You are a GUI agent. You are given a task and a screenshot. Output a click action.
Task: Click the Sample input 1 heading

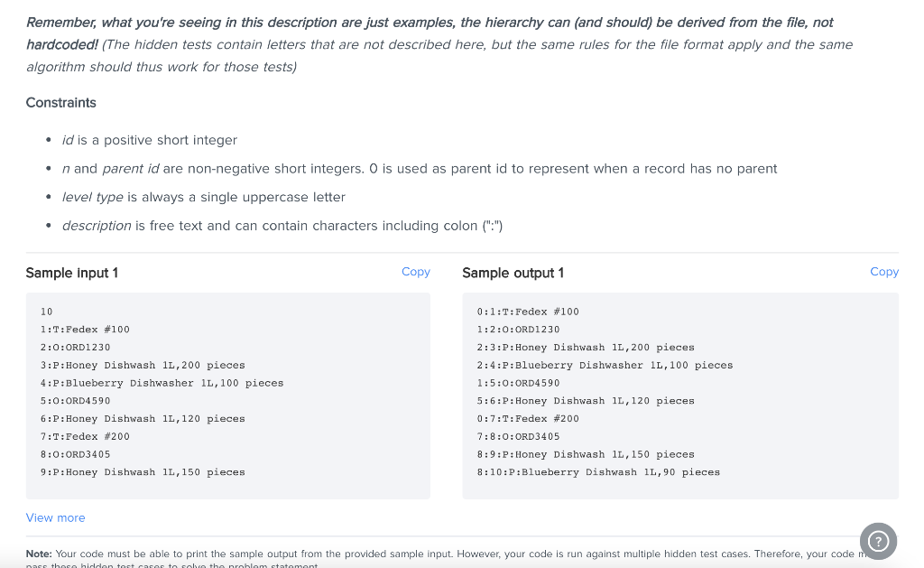[72, 273]
